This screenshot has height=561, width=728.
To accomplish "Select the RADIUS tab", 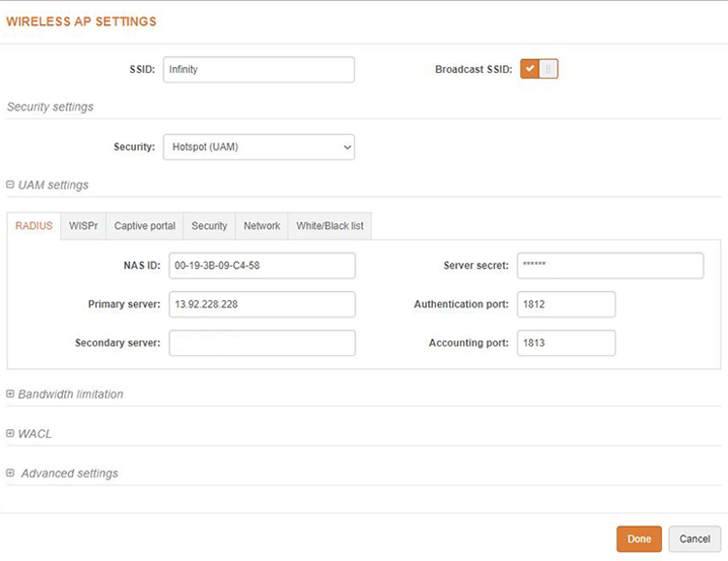I will coord(34,225).
